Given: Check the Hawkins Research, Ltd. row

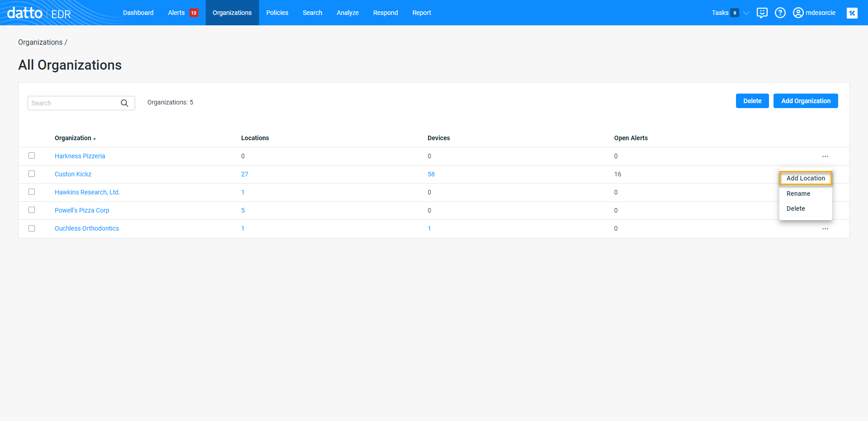Looking at the screenshot, I should 32,192.
